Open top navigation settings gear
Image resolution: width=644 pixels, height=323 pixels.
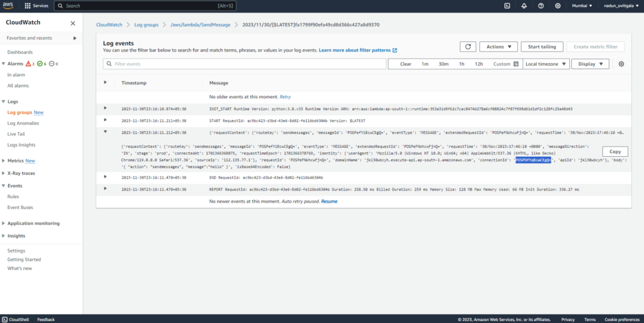pos(558,6)
